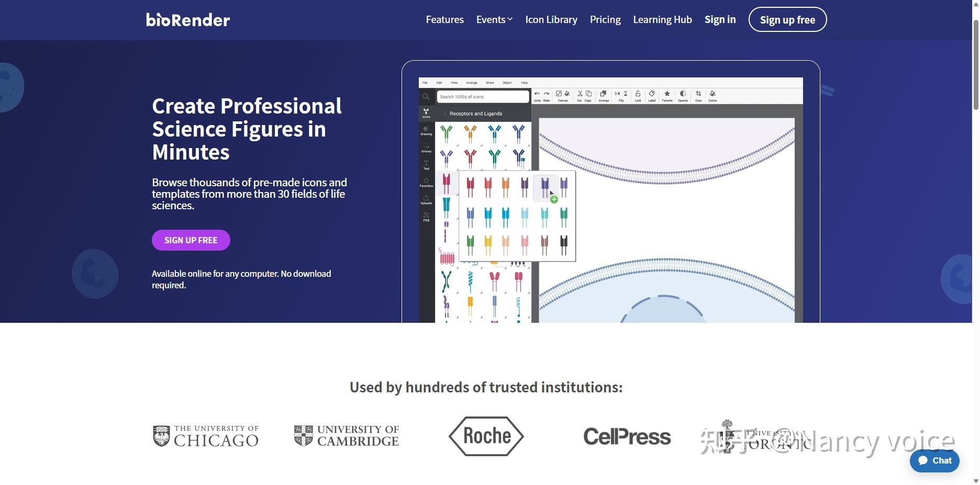
Task: Pick the black receptor color variant
Action: [x=564, y=245]
